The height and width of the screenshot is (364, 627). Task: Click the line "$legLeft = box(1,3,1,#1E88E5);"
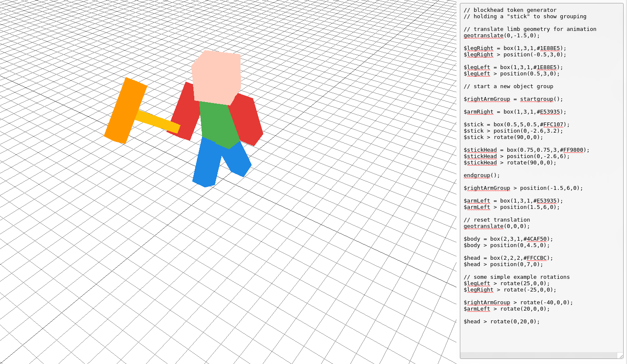513,67
